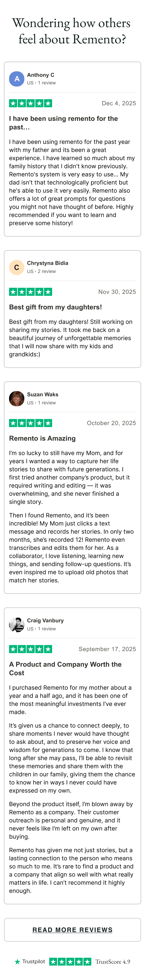145x980 pixels.
Task: Click the Trustpilot stars beside TrustScore
Action: [x=70, y=962]
